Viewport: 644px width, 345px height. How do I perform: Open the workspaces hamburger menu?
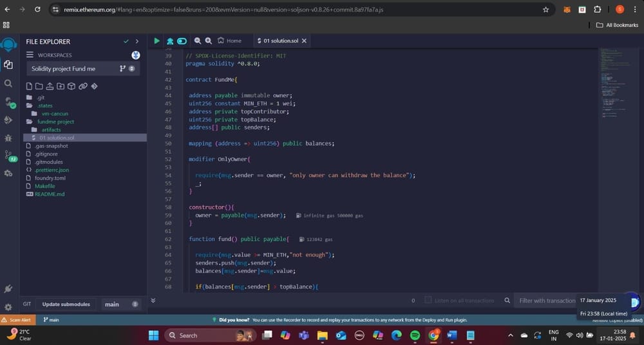tap(30, 55)
